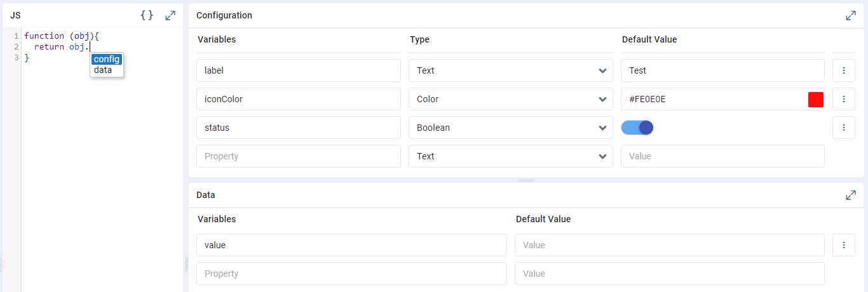The image size is (868, 292).
Task: Click empty Property field in Data section
Action: [351, 274]
